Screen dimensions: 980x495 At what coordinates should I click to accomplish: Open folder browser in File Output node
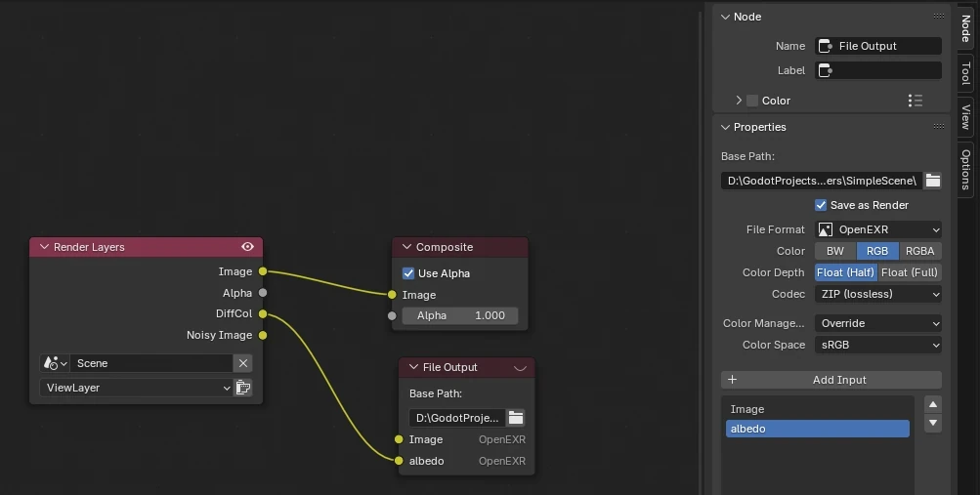click(x=516, y=418)
